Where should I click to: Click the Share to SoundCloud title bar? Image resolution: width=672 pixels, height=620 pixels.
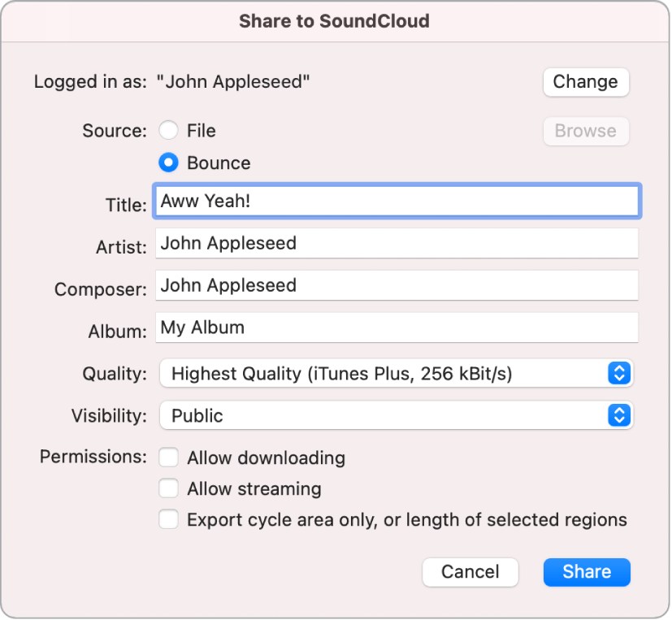(x=336, y=21)
